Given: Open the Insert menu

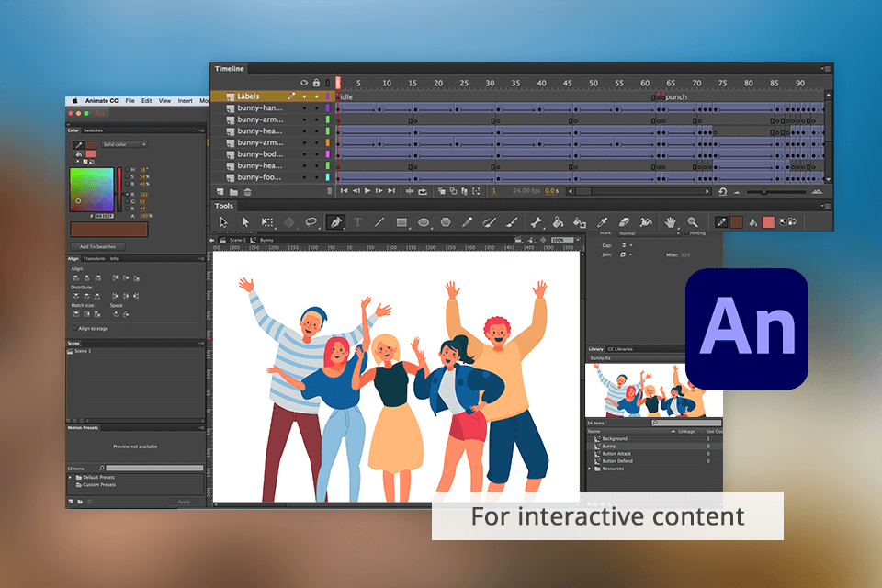Looking at the screenshot, I should 185,101.
